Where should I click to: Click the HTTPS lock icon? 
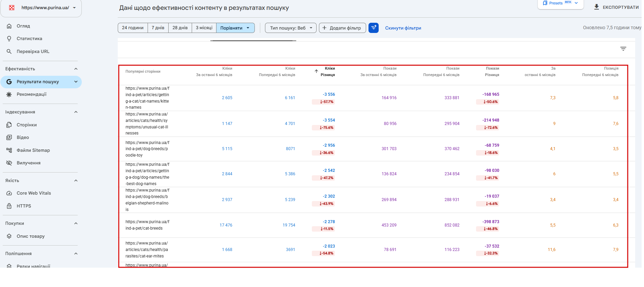[x=9, y=206]
